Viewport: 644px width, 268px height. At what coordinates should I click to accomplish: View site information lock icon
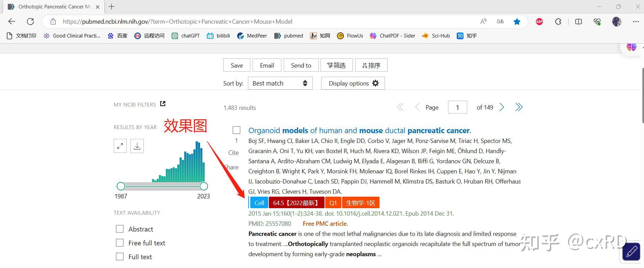coord(53,22)
